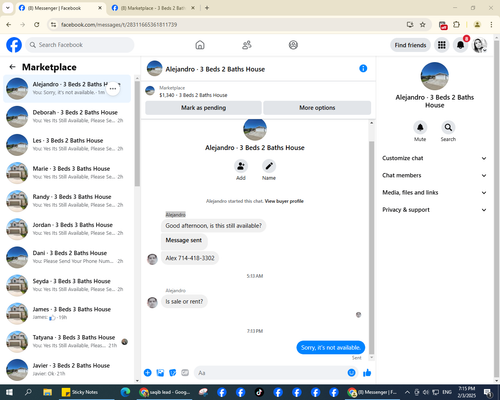Open the profile circle icon in top navigation
The height and width of the screenshot is (400, 500).
293,45
